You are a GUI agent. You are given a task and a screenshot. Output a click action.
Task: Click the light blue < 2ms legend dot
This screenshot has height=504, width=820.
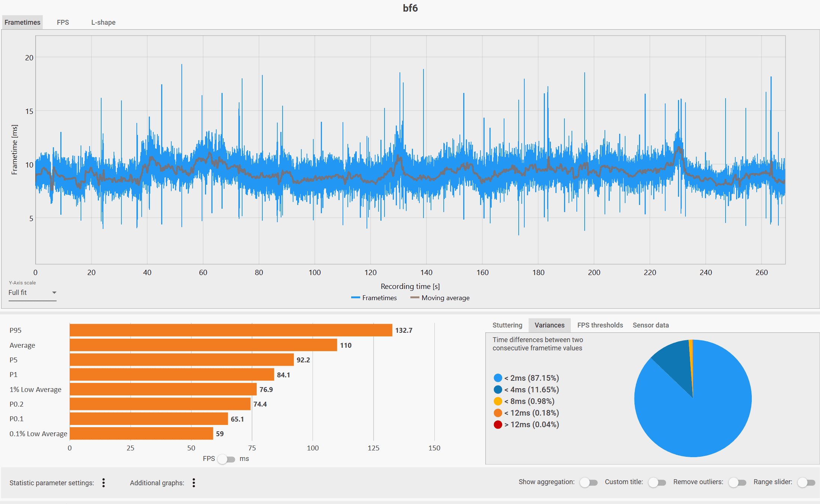coord(498,378)
